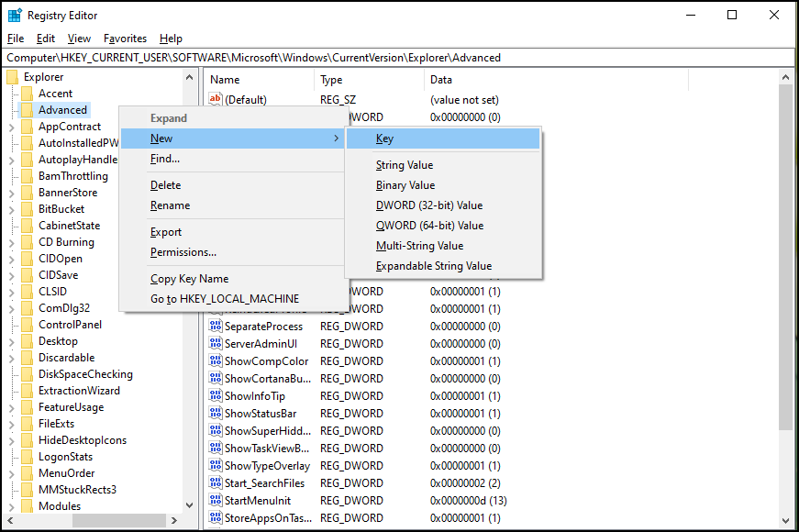Viewport: 799px width, 532px height.
Task: Expand the FileExts key arrow
Action: (x=11, y=424)
